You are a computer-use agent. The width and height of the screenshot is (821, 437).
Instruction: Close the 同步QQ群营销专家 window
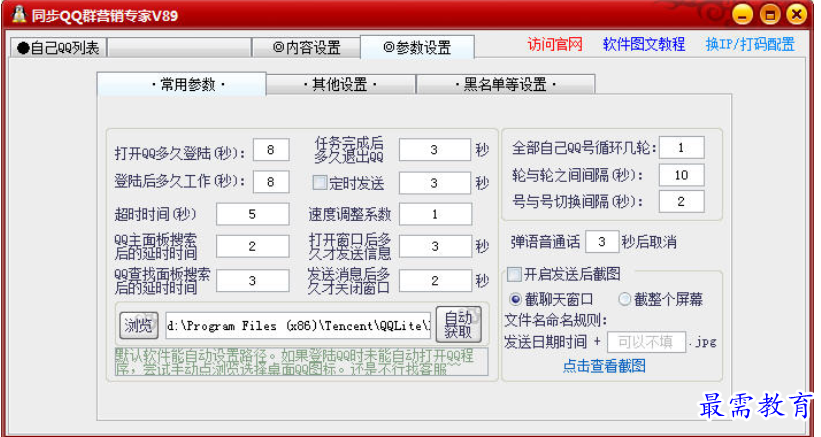[x=796, y=14]
